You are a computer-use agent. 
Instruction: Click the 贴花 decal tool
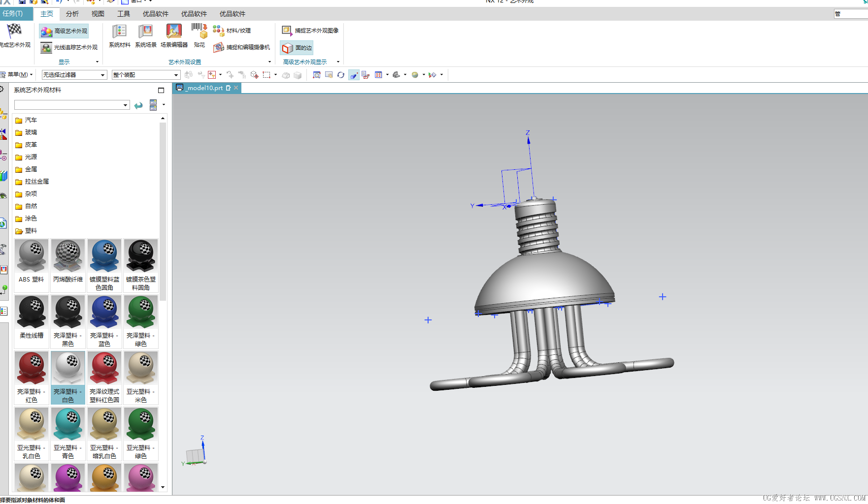200,36
